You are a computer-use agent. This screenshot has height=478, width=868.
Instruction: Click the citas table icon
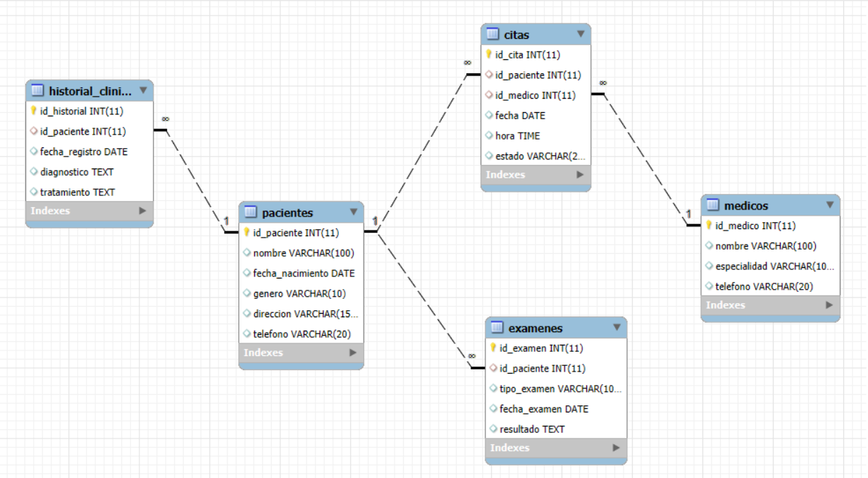(492, 35)
